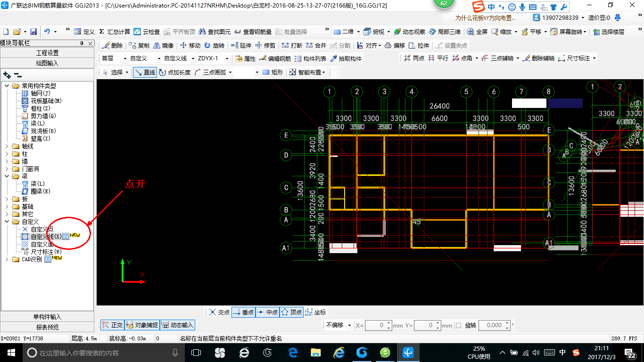Click 删除 delete tool
644x362 pixels.
click(113, 46)
